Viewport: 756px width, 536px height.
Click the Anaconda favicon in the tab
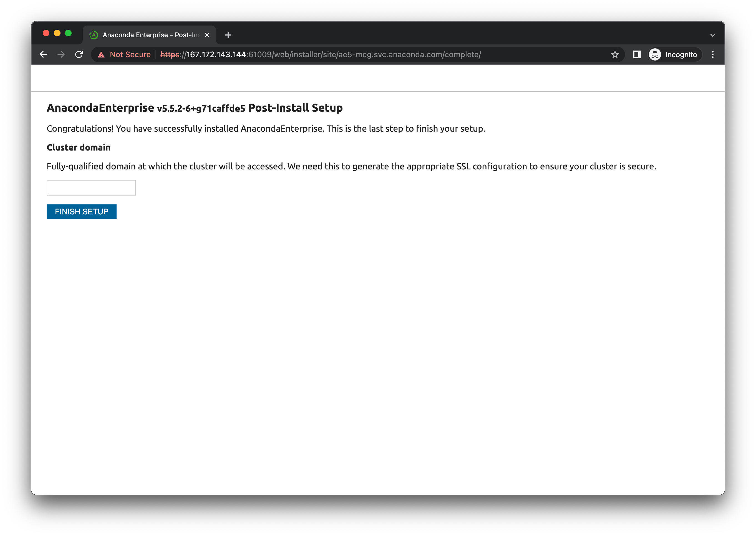click(94, 35)
